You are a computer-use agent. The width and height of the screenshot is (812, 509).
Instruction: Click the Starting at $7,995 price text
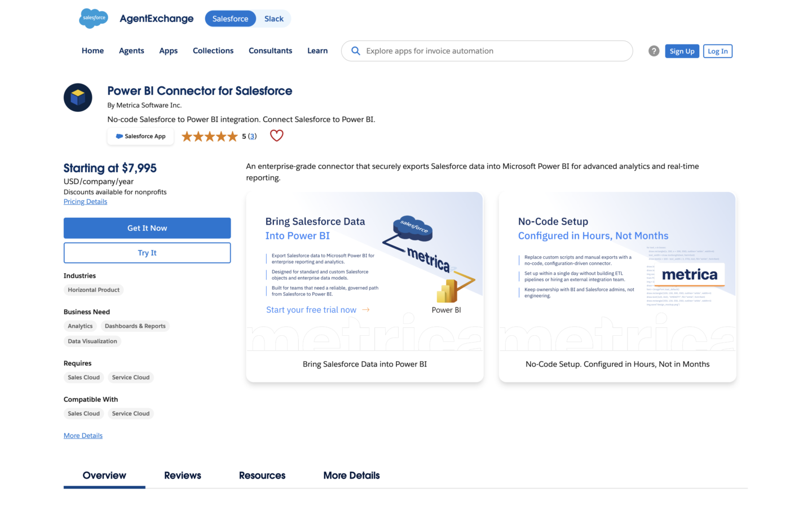(x=110, y=168)
